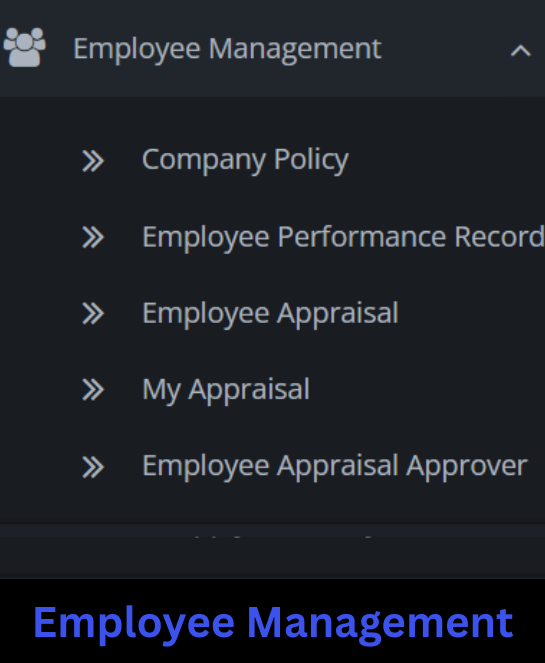Click the Employee Management sidebar header text

click(x=227, y=49)
